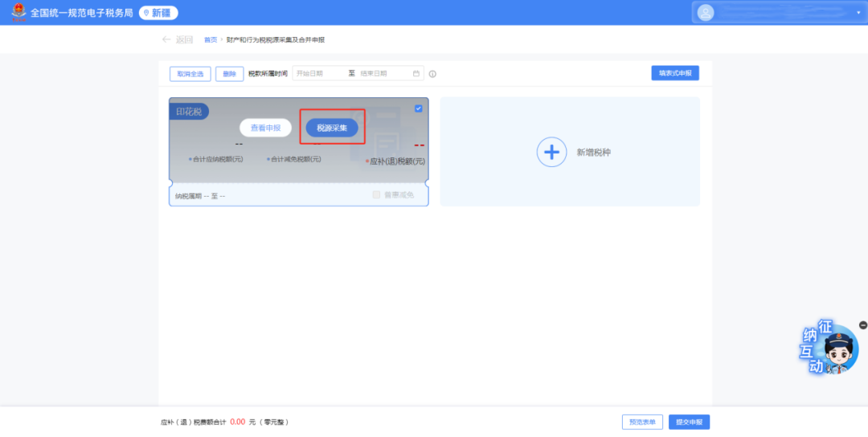This screenshot has height=437, width=868.
Task: Click the 应补(退)税额(元) label
Action: [x=397, y=161]
